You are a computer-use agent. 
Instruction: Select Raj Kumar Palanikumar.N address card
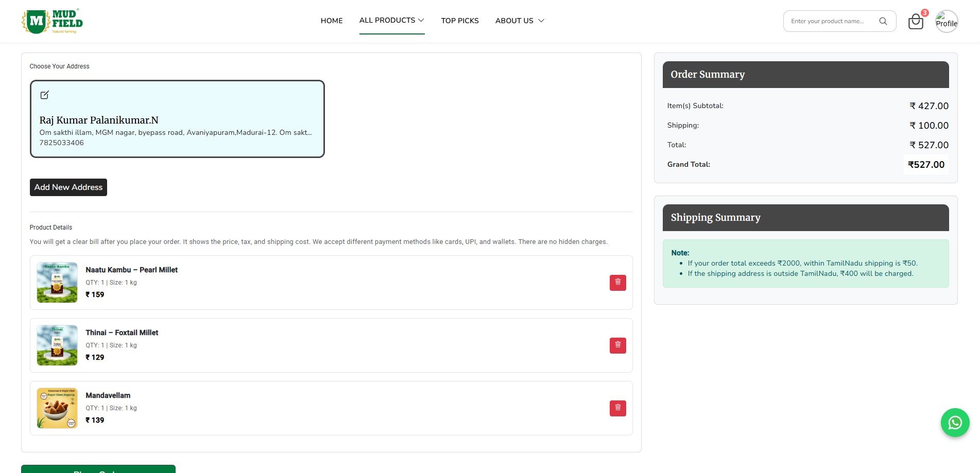pos(177,119)
